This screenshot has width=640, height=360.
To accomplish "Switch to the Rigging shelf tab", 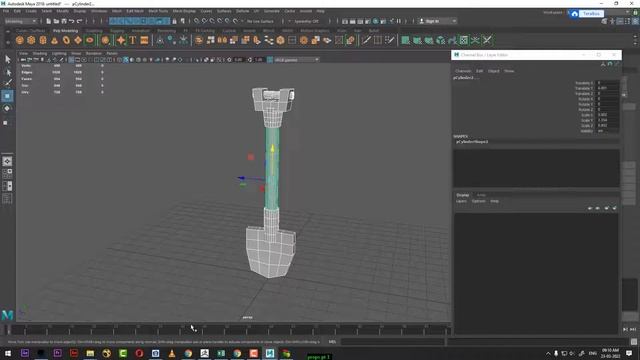I will pyautogui.click(x=117, y=31).
